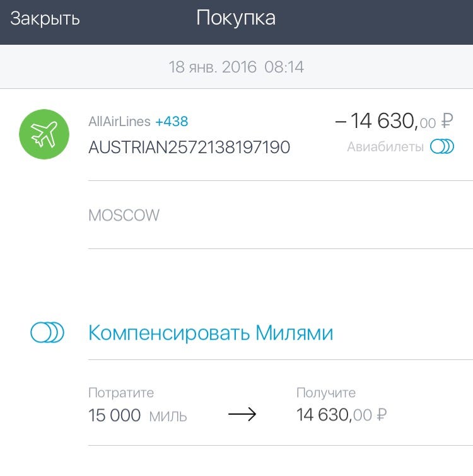This screenshot has height=476, width=473.
Task: Tap the Потратите label
Action: click(121, 393)
